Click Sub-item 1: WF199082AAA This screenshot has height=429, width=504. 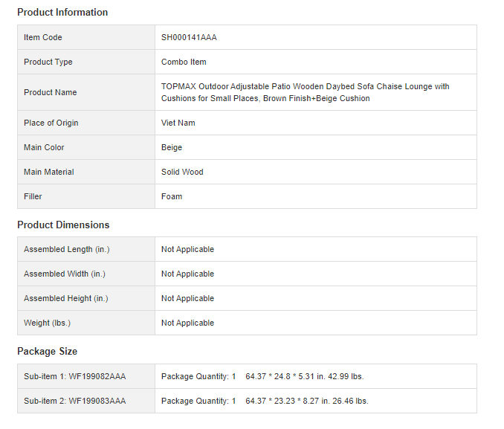(x=74, y=376)
